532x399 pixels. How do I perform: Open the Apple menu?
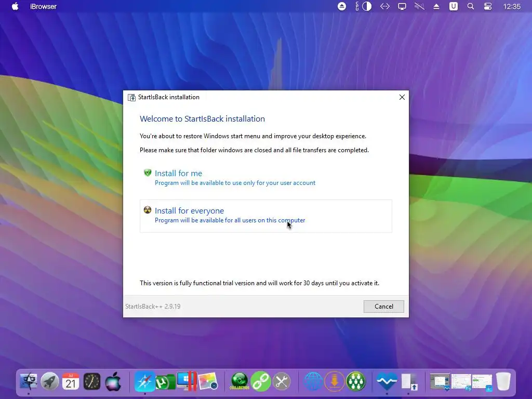(15, 6)
